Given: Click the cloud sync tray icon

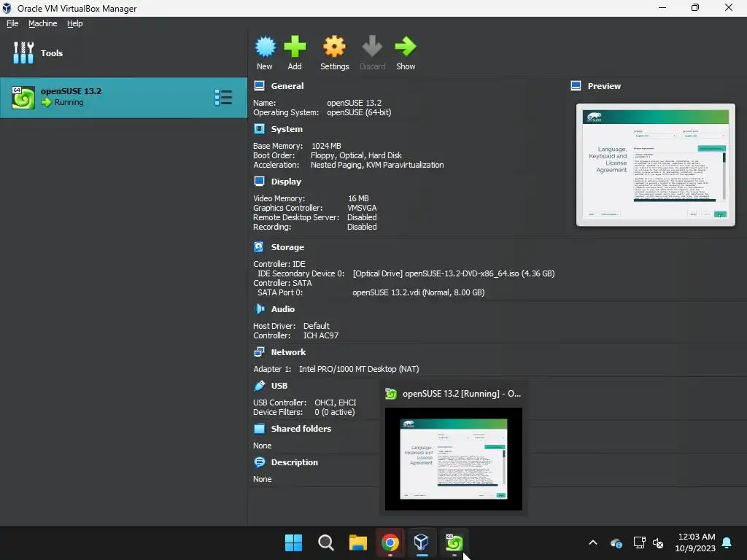Looking at the screenshot, I should pos(616,542).
